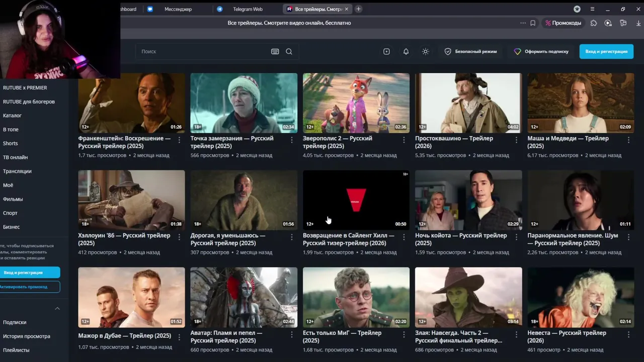Open options menu for Ночь койота
The height and width of the screenshot is (362, 644).
(516, 237)
